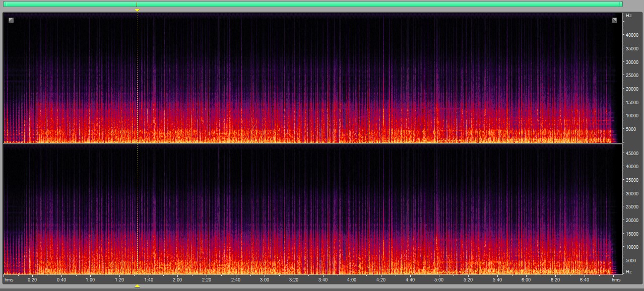The image size is (644, 291).
Task: Click the fade-out handle in the top-right corner
Action: pyautogui.click(x=614, y=20)
